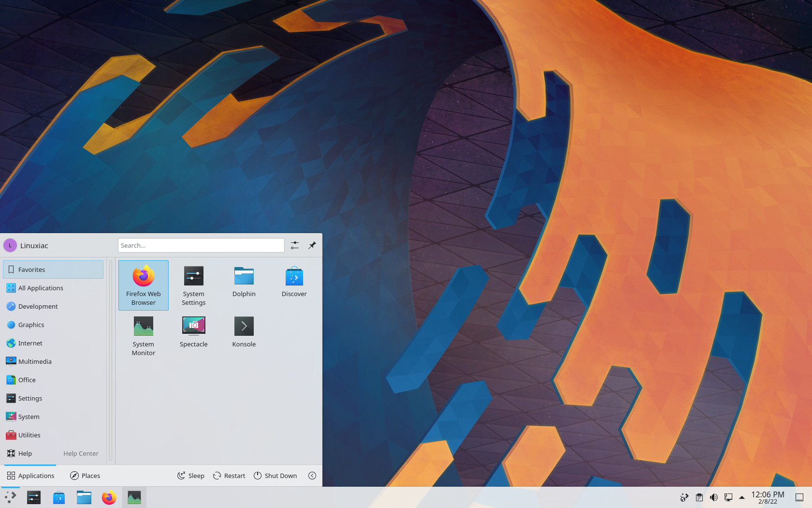Open Utilities category
The image size is (812, 508).
pos(53,435)
